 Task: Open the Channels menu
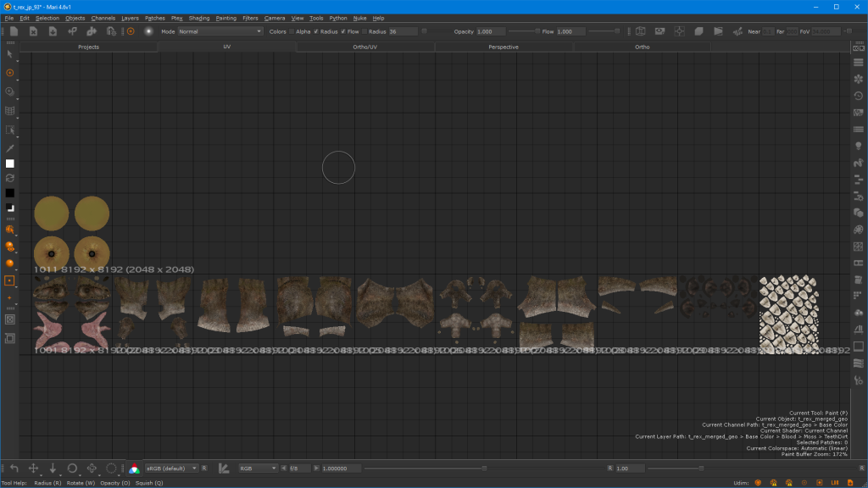103,19
